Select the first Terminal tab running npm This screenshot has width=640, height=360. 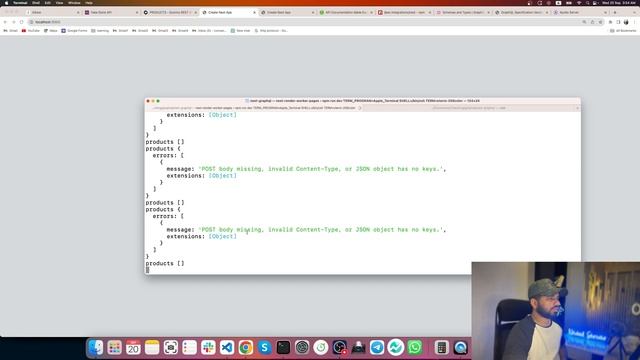(253, 108)
